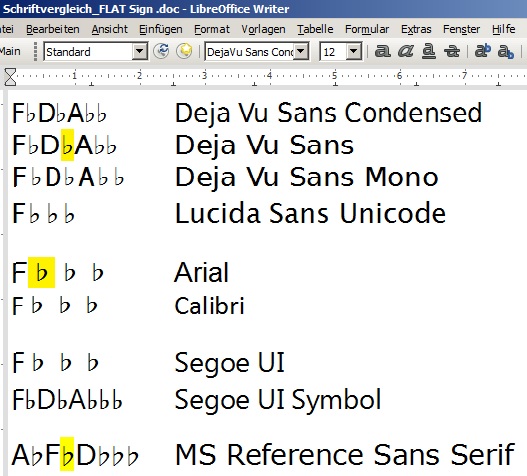This screenshot has width=527, height=476.
Task: Click the text MS Reference Sans Serif
Action: (345, 454)
